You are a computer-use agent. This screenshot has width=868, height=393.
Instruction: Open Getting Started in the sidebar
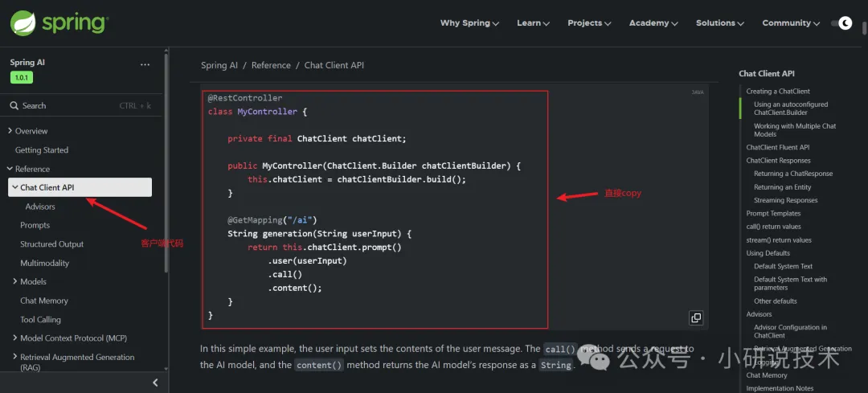coord(42,150)
